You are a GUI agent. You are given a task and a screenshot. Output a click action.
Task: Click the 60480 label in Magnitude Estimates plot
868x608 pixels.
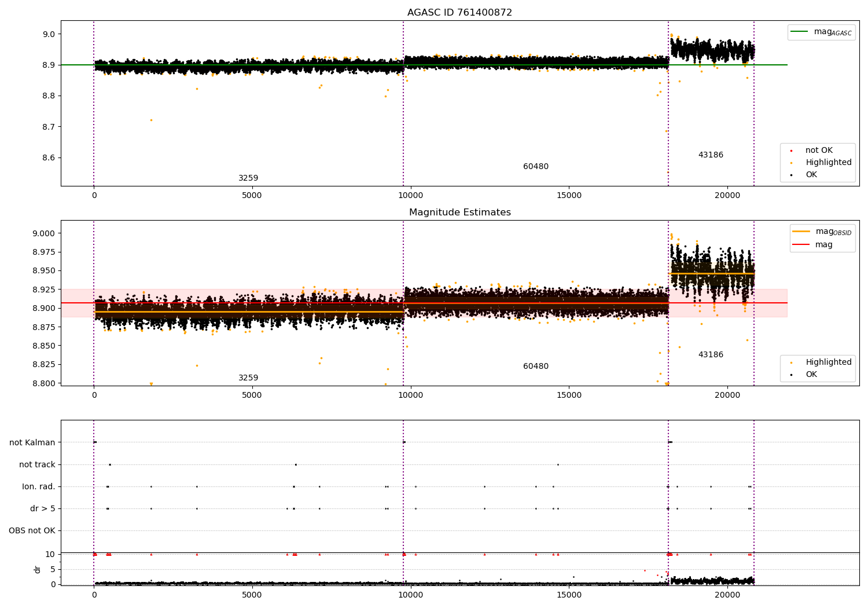click(535, 367)
